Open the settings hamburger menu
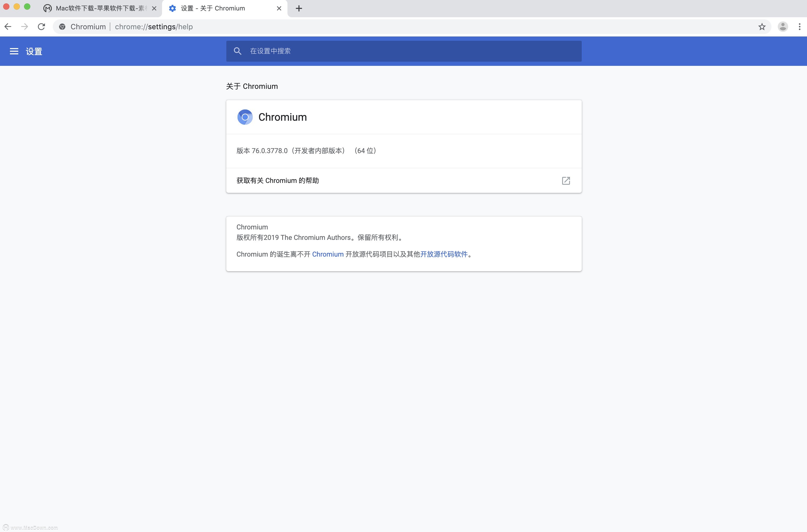This screenshot has width=807, height=532. click(x=14, y=51)
